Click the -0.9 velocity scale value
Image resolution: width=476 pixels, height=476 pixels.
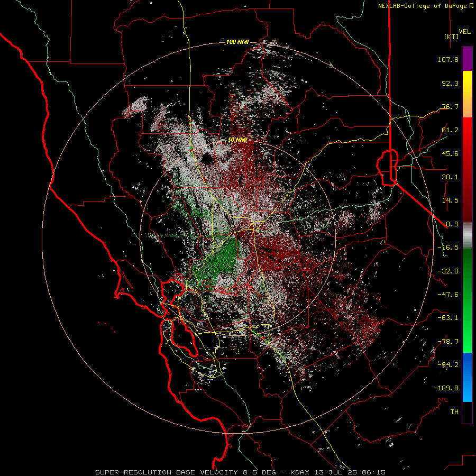(x=450, y=224)
